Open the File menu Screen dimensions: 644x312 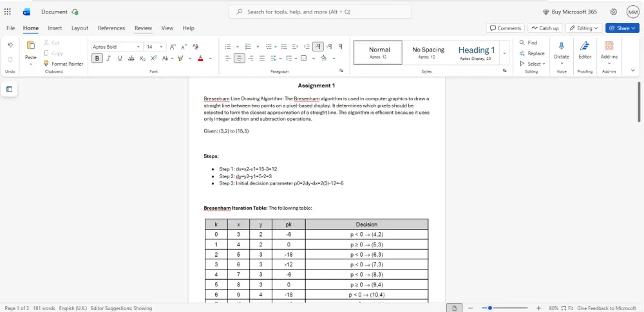click(11, 28)
